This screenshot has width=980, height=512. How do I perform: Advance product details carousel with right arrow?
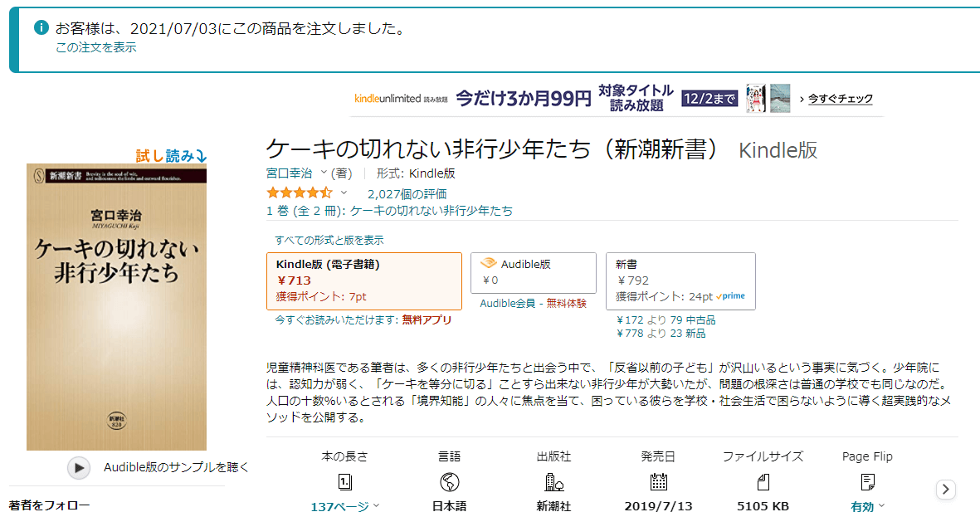(946, 489)
